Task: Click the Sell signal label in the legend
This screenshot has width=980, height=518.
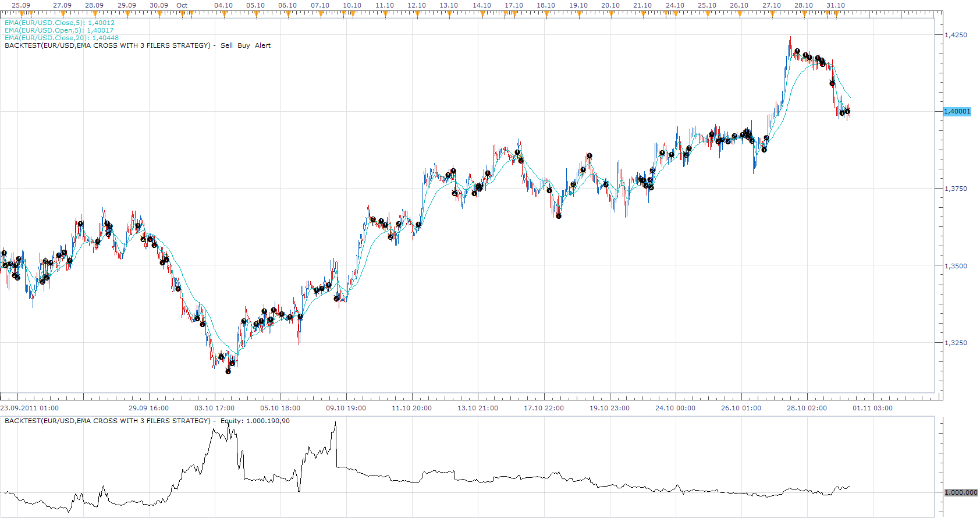Action: pyautogui.click(x=226, y=45)
